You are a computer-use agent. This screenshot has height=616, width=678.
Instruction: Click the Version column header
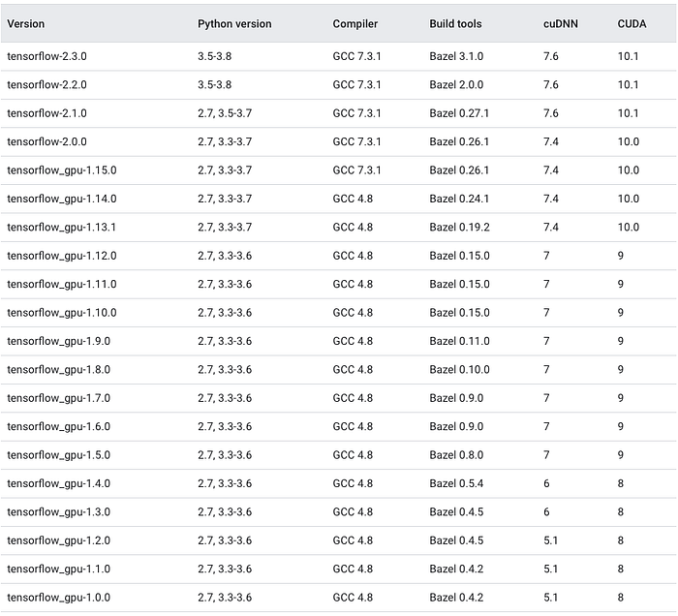tap(26, 24)
